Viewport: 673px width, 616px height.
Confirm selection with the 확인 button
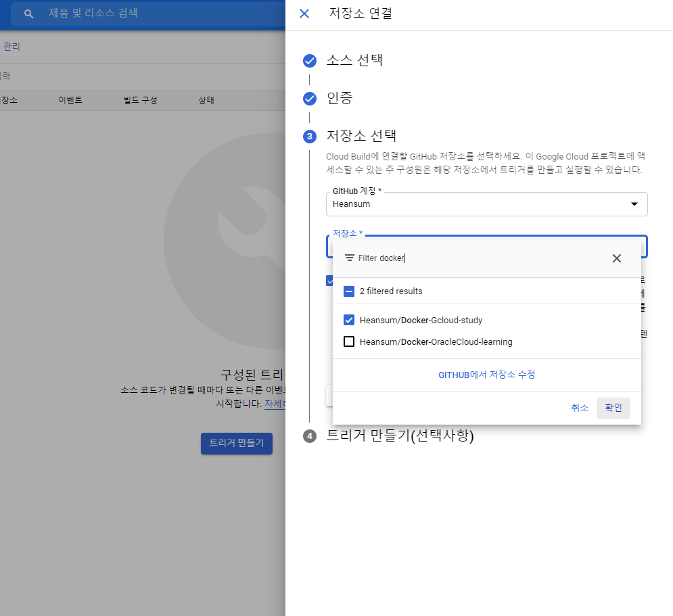613,408
